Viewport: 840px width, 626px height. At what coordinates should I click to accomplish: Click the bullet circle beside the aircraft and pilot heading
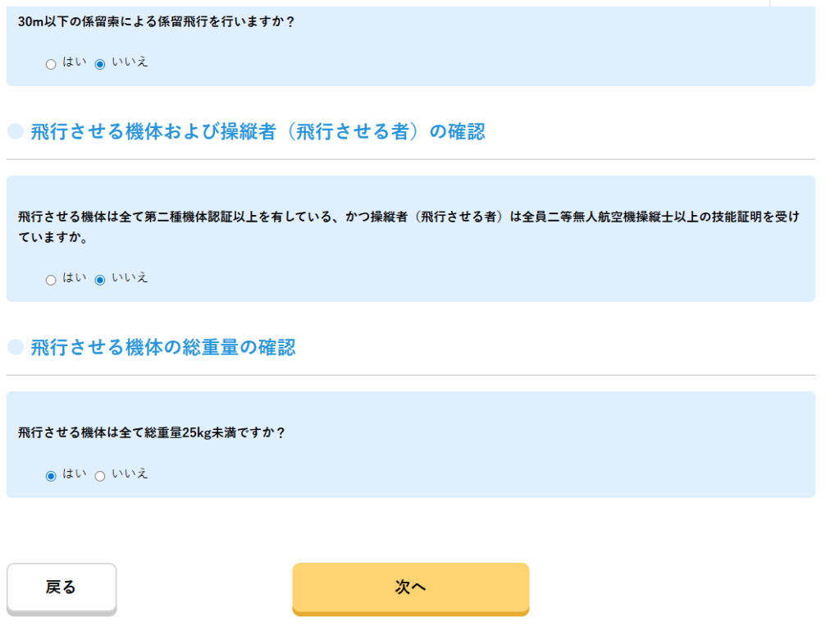pyautogui.click(x=15, y=131)
